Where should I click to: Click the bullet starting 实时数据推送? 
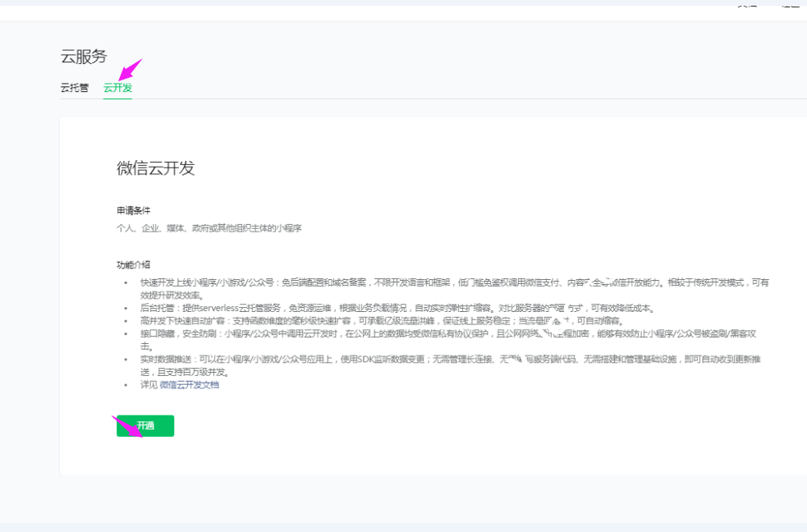click(451, 365)
